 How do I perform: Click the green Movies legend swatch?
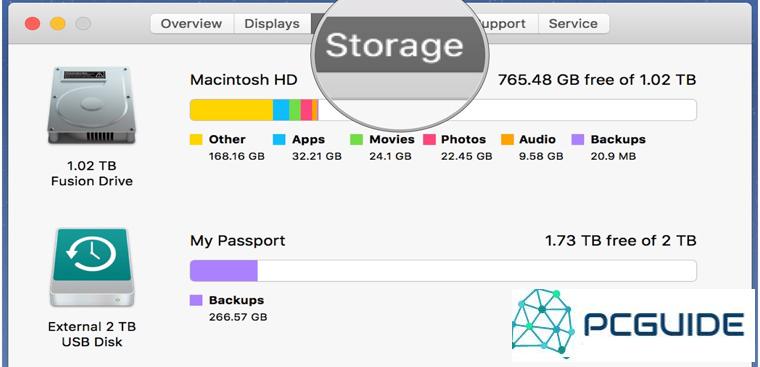pos(357,140)
